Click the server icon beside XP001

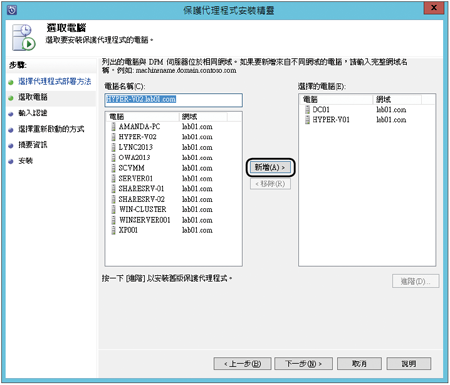[x=114, y=230]
